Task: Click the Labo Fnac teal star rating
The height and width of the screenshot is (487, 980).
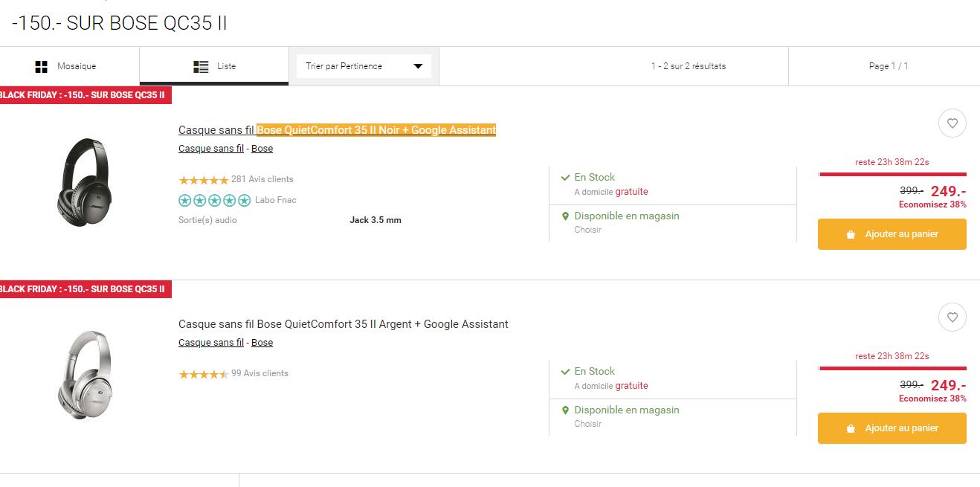Action: click(215, 200)
